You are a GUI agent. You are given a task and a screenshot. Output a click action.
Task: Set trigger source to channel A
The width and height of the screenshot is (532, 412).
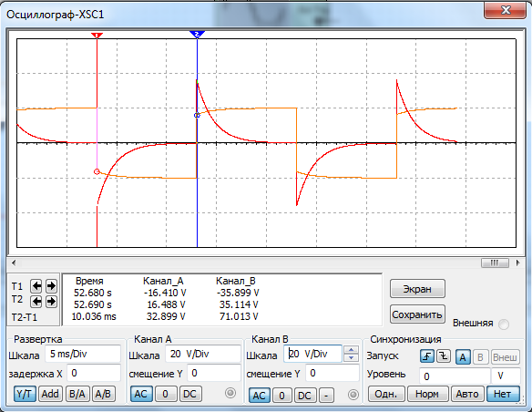[463, 357]
